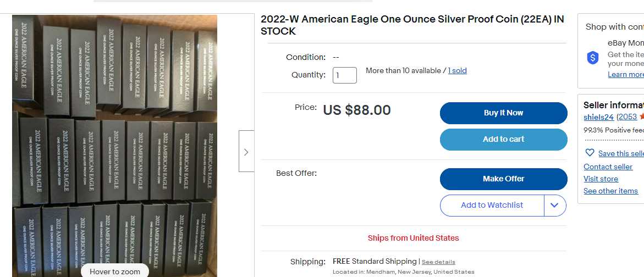
Task: Click the Learn more link under eBay Money Back
Action: point(625,74)
